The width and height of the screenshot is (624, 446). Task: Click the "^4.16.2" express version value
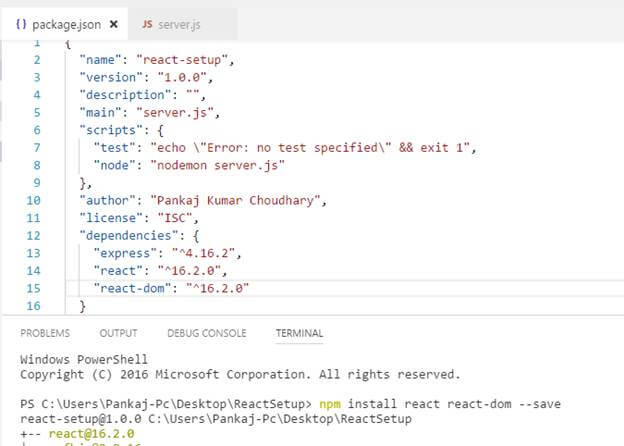pyautogui.click(x=204, y=253)
